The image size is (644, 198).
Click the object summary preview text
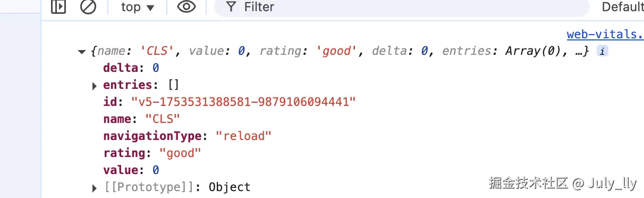(x=340, y=51)
